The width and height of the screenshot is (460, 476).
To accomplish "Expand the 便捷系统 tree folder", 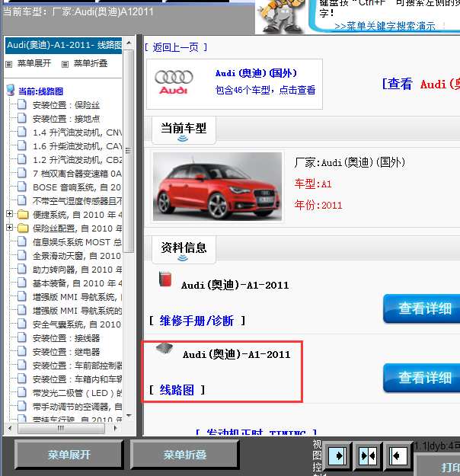I will (x=9, y=214).
